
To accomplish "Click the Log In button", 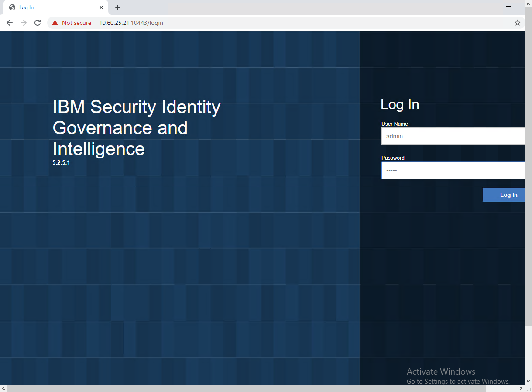I will 508,194.
